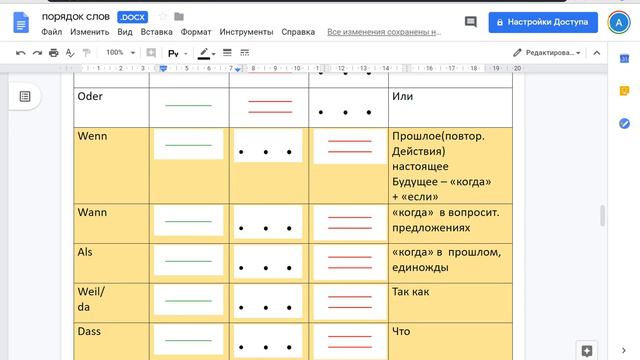The width and height of the screenshot is (640, 360).
Task: Open Google Keep side panel
Action: (x=624, y=91)
